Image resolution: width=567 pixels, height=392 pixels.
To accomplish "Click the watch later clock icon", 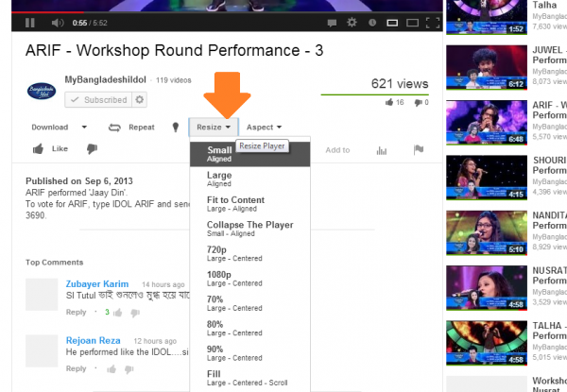I will 372,23.
